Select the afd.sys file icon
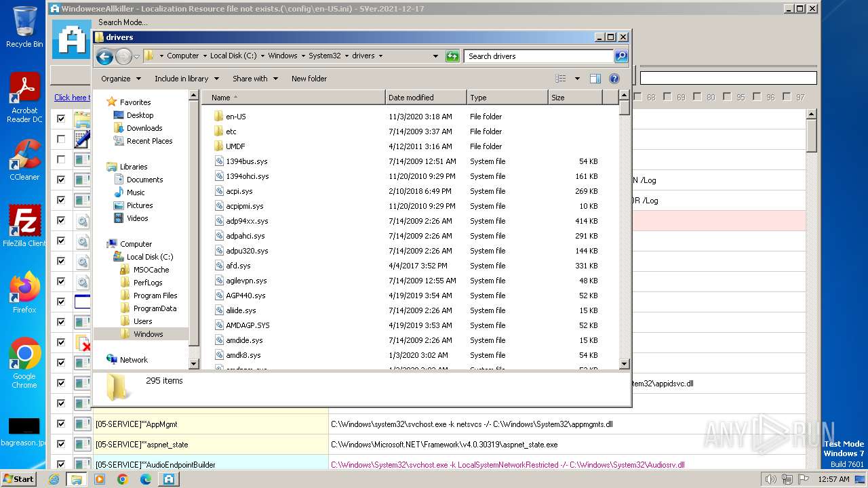Screen dimensions: 868x488 coord(218,266)
